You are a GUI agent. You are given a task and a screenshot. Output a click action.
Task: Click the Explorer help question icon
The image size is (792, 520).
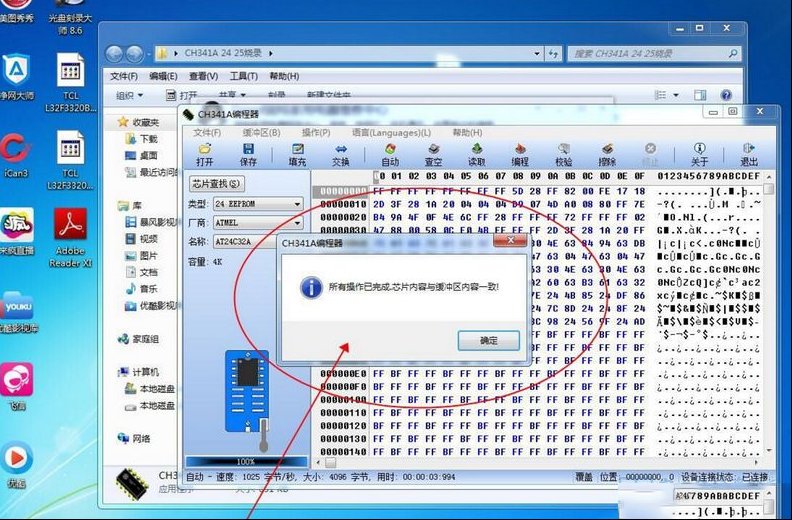[x=726, y=95]
